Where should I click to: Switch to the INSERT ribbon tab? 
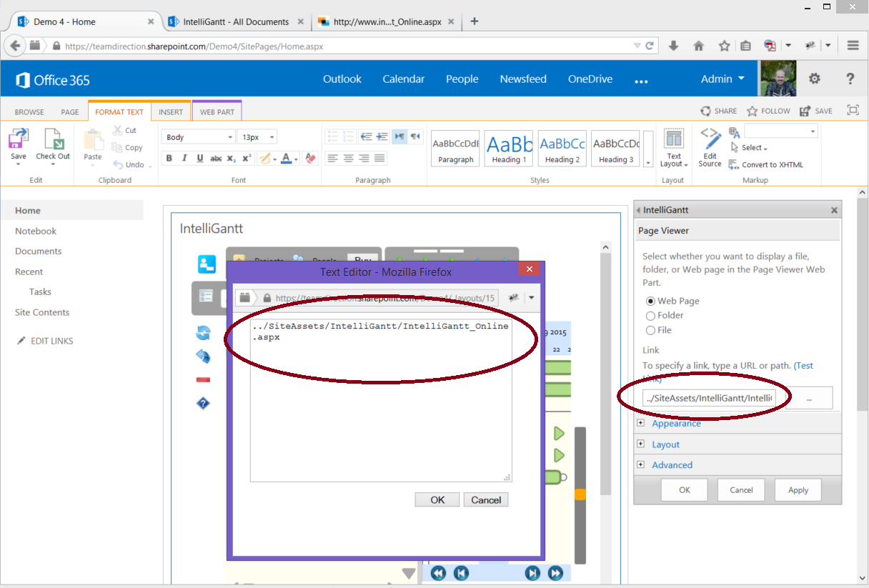pos(171,112)
